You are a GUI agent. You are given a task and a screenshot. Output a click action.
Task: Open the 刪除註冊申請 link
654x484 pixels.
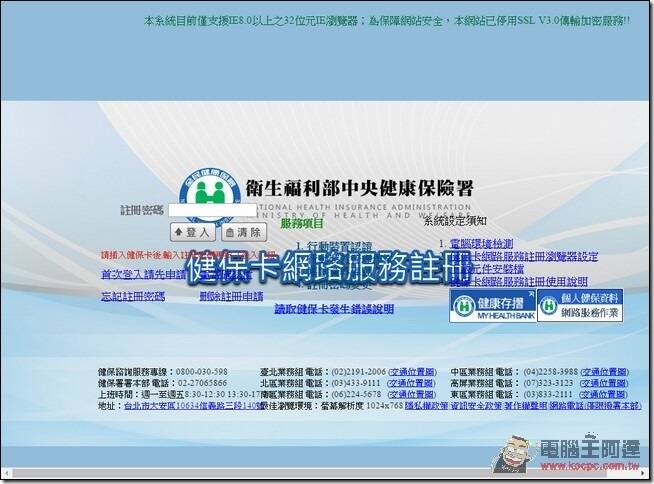coord(231,297)
